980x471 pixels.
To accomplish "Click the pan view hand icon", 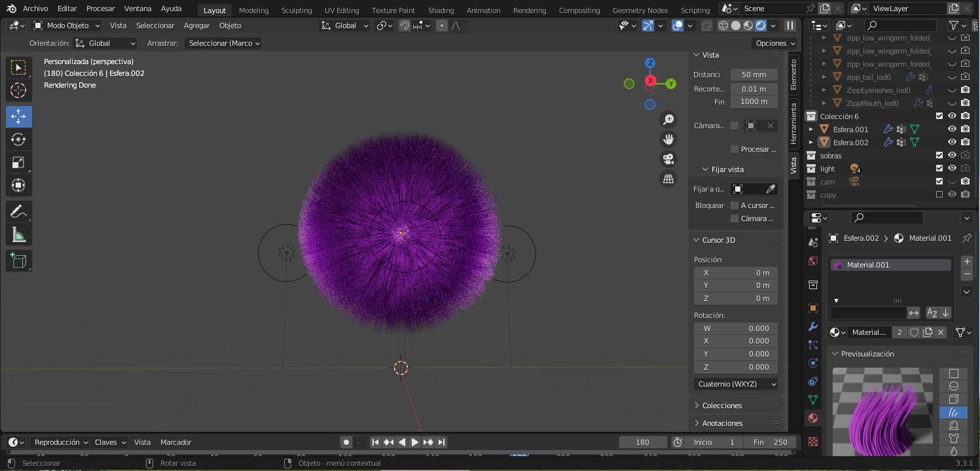I will coord(668,139).
